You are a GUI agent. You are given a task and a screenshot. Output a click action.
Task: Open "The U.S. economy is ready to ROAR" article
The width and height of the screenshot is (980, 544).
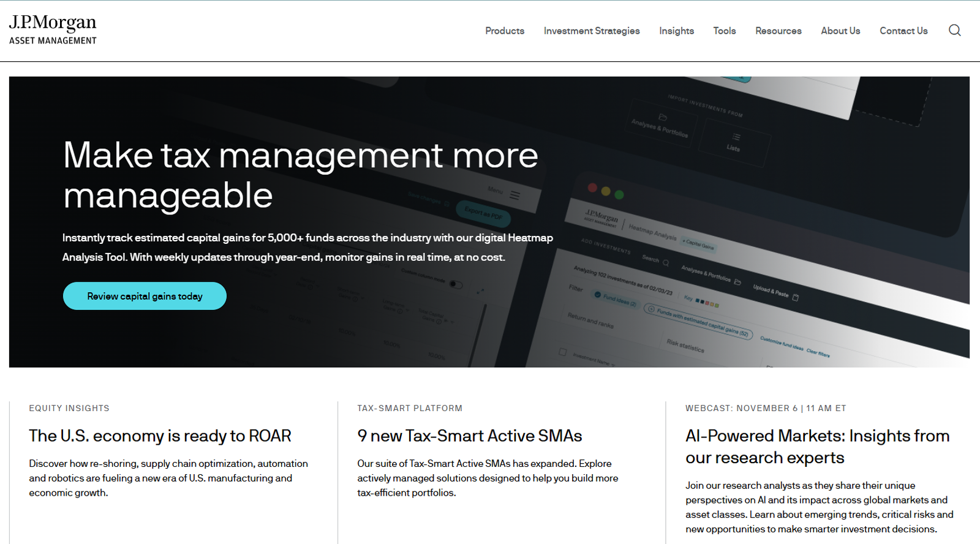(160, 436)
